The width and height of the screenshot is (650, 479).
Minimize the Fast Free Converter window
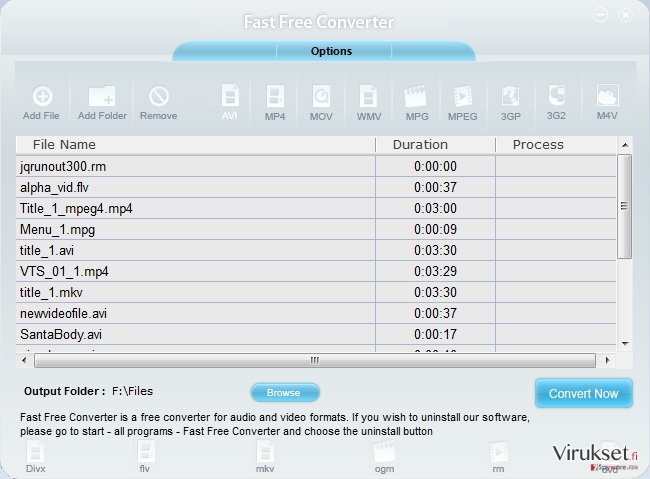[x=600, y=15]
